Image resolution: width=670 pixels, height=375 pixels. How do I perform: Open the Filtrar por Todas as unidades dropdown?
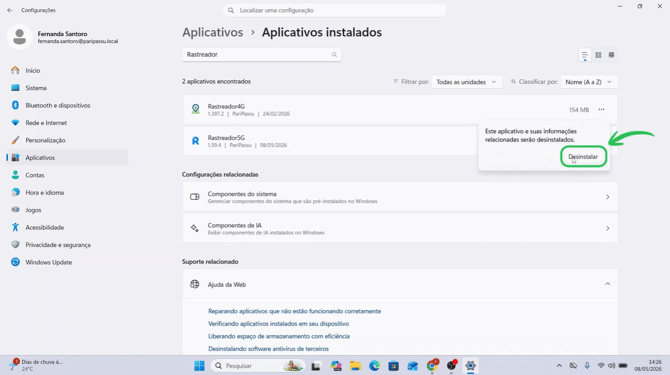point(466,82)
